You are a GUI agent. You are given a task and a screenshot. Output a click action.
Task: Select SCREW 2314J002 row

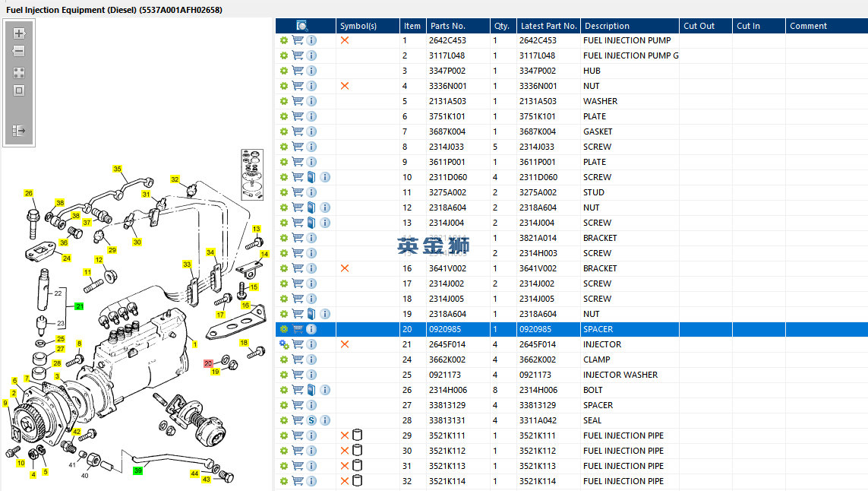tap(572, 284)
